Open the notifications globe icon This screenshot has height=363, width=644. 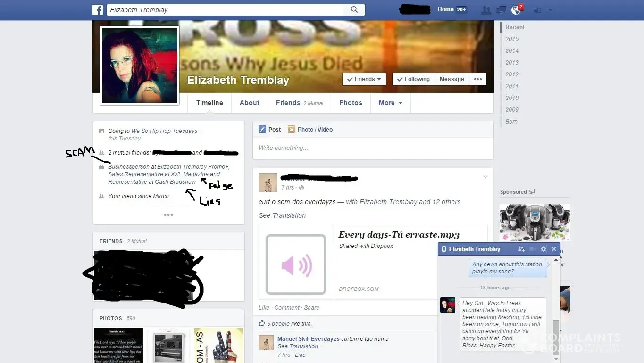point(516,10)
